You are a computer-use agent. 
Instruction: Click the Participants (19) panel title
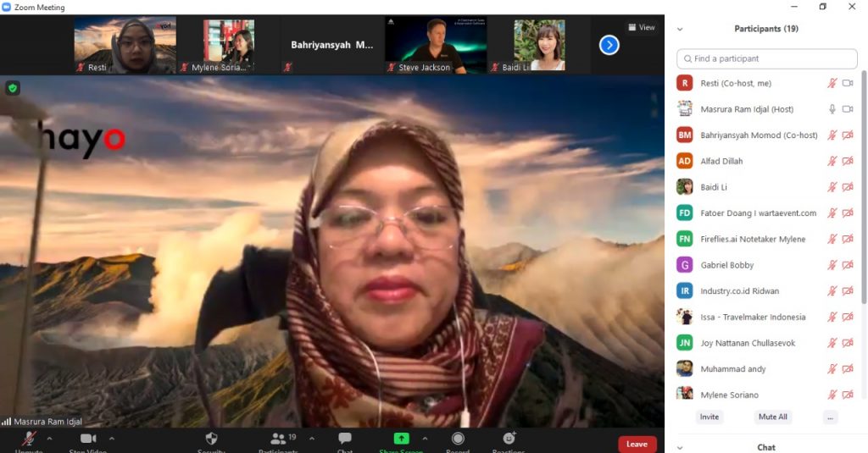pos(766,29)
